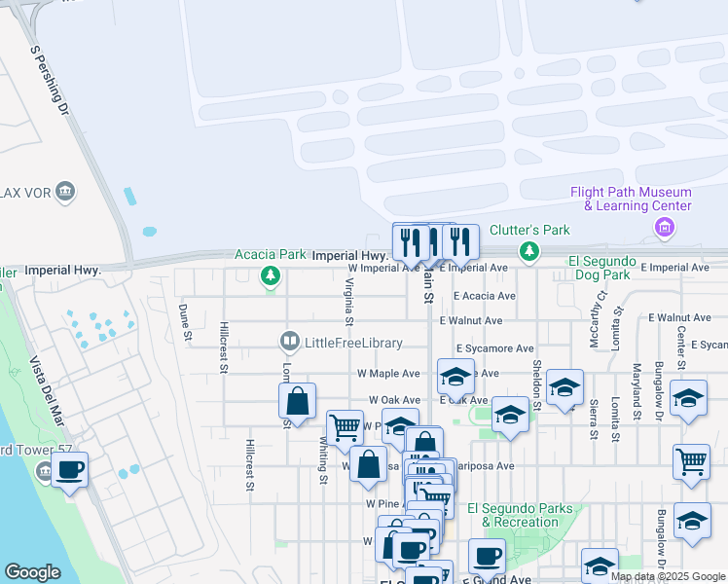Select the school marker east of Sheldon St
728x584 pixels.
click(564, 388)
